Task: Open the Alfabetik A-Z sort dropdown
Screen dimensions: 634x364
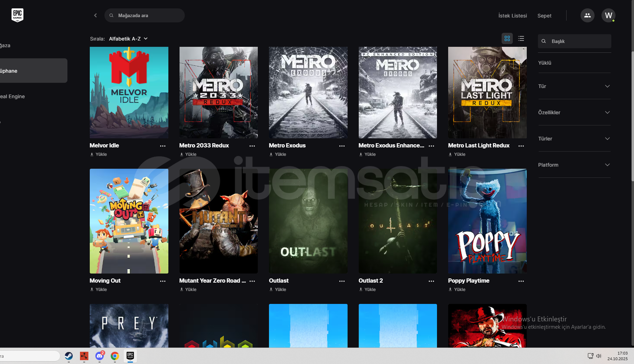Action: (128, 39)
